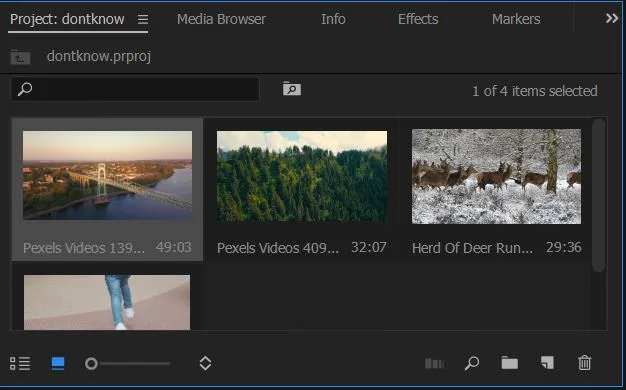Switch to the Media Browser tab

[x=221, y=19]
